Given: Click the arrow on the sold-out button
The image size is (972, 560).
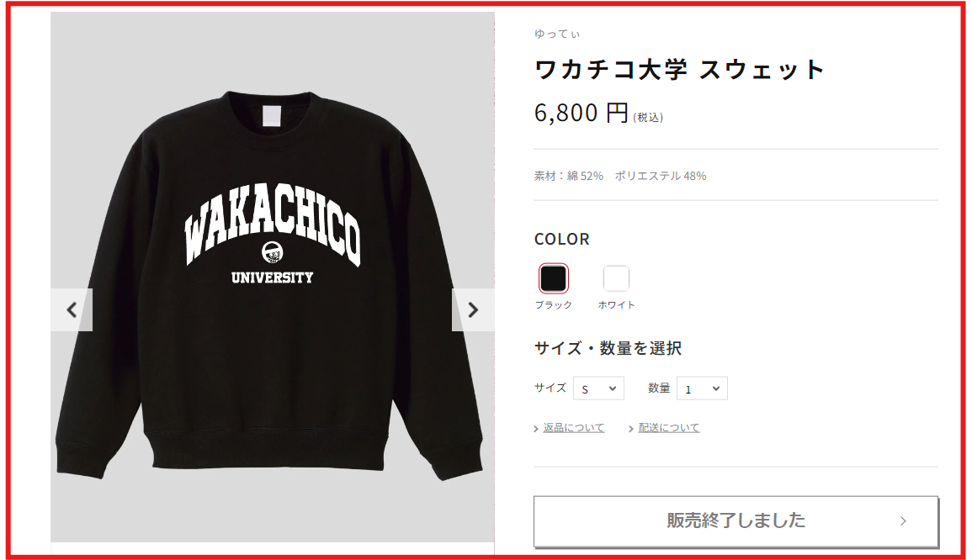Looking at the screenshot, I should coord(903,521).
